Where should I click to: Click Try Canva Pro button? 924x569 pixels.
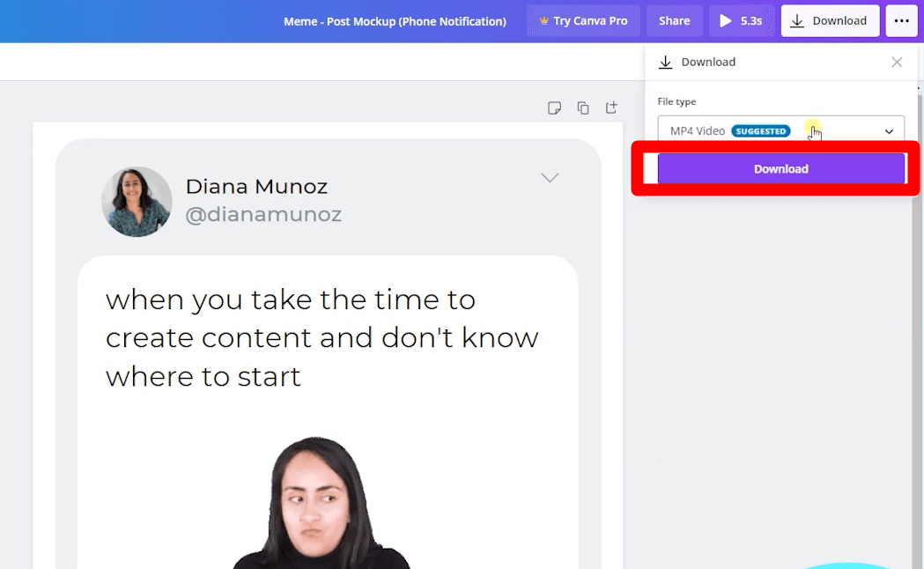pyautogui.click(x=583, y=21)
